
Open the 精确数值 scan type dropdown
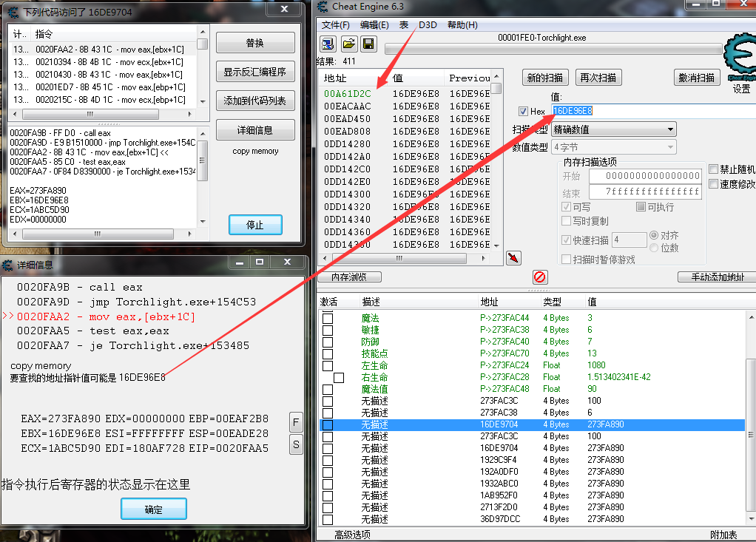[x=614, y=129]
